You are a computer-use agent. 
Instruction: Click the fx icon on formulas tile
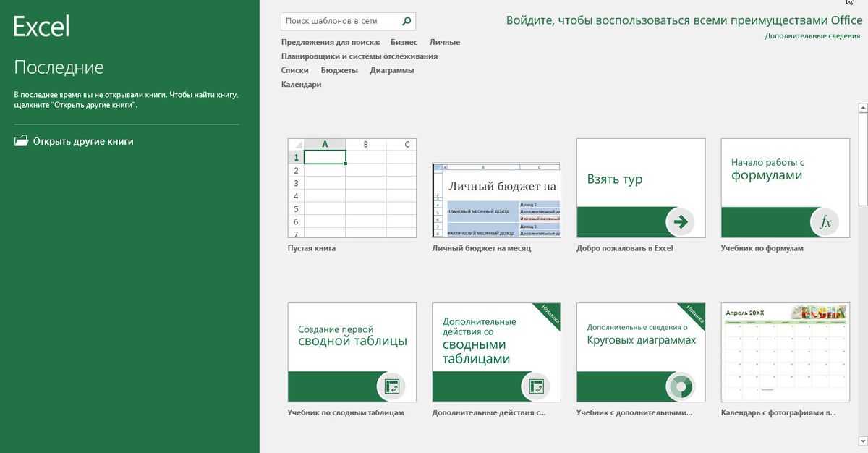825,221
